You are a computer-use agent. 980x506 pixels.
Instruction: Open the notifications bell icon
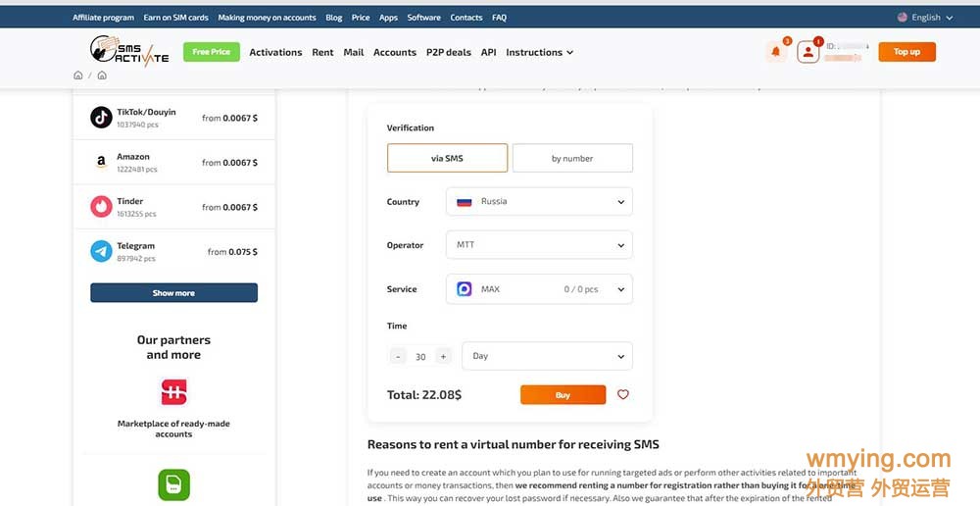775,52
